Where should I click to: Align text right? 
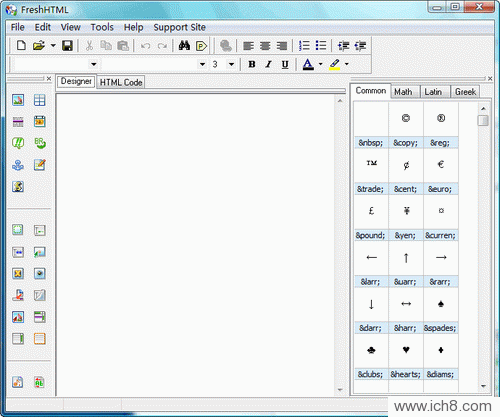282,46
